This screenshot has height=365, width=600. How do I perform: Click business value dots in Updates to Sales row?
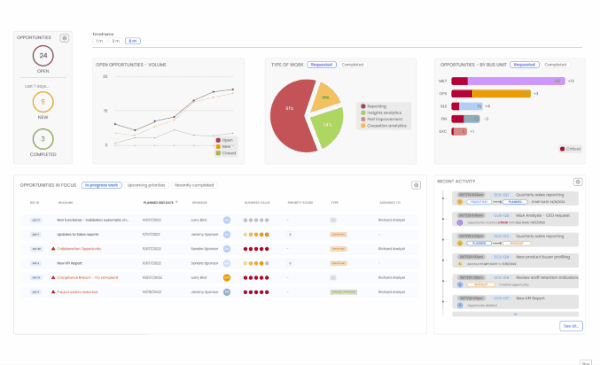pos(256,235)
